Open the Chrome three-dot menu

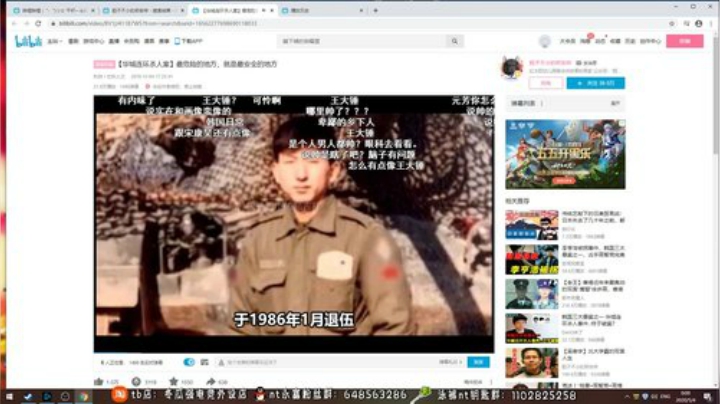click(711, 23)
